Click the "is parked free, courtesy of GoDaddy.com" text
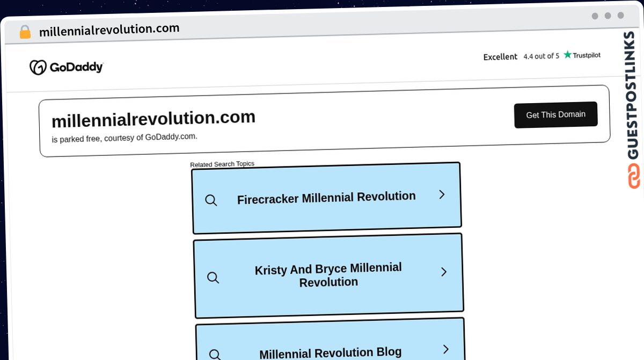 tap(125, 138)
